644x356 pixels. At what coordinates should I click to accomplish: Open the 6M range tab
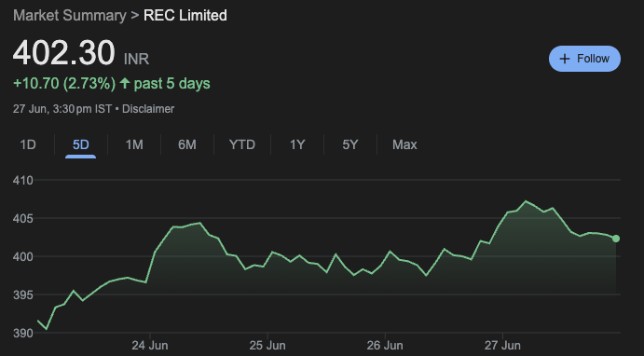pyautogui.click(x=187, y=144)
